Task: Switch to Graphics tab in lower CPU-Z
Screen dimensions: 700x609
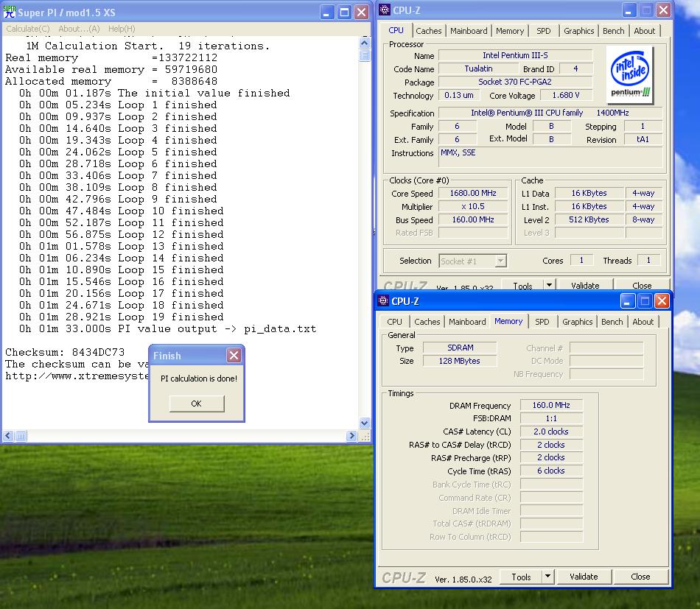Action: 577,322
